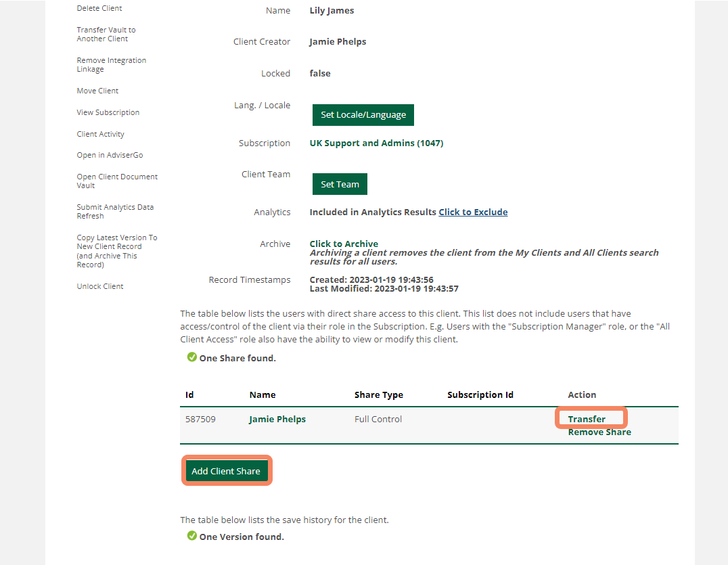The width and height of the screenshot is (728, 565).
Task: Click the Share Type column header
Action: (x=379, y=395)
